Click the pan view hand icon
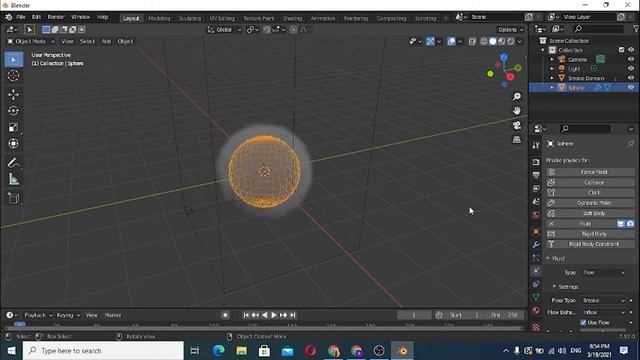 pyautogui.click(x=517, y=111)
